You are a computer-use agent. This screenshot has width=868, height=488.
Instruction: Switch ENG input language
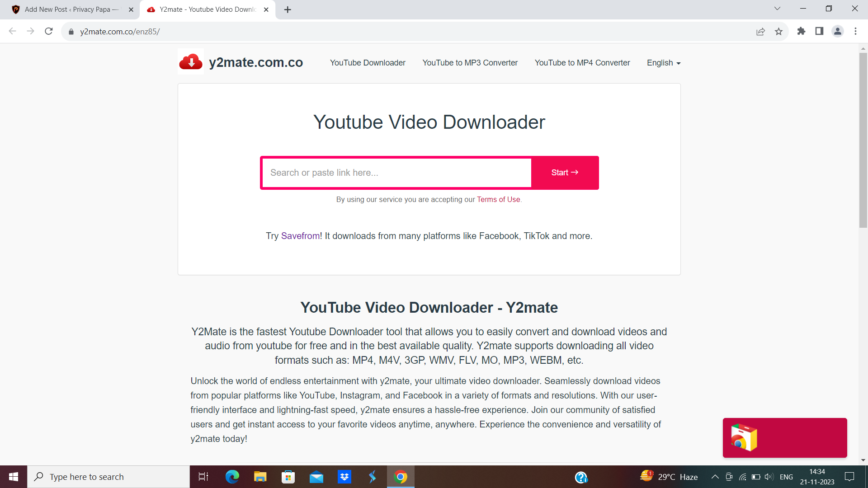(786, 477)
